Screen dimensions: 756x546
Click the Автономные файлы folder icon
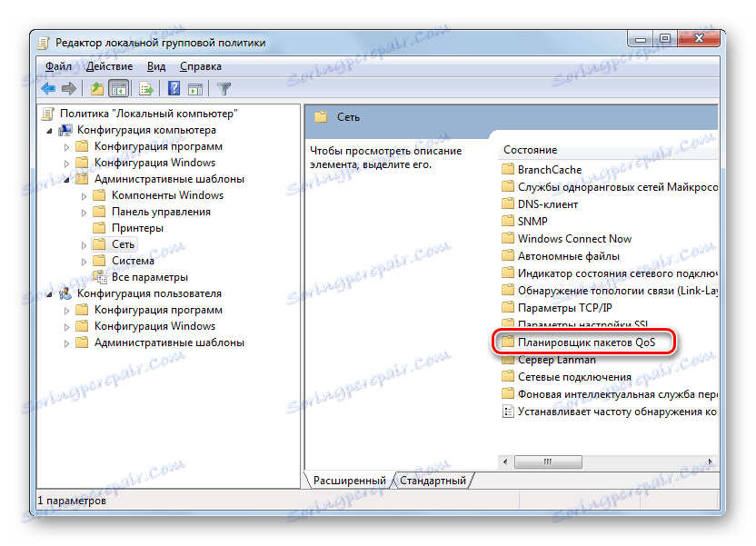point(508,256)
